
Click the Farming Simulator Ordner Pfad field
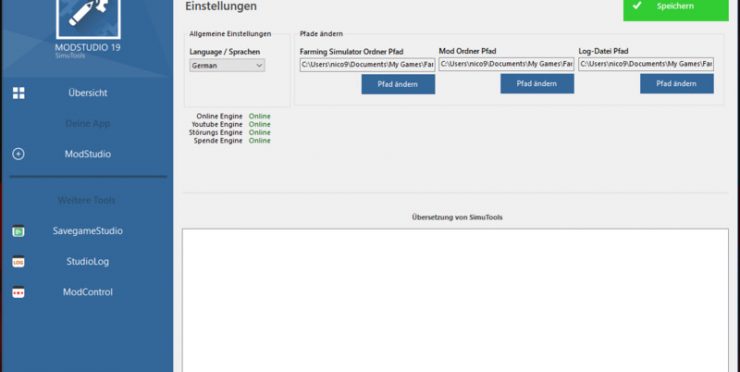point(367,65)
